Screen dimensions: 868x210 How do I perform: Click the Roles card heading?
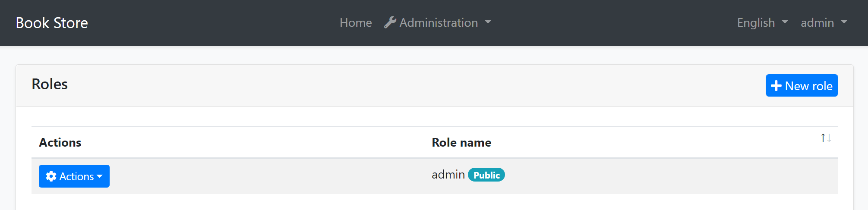click(x=50, y=85)
